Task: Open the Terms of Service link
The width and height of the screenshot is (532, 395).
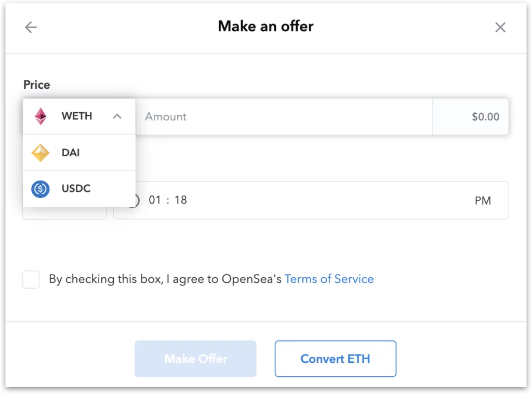Action: [x=329, y=279]
